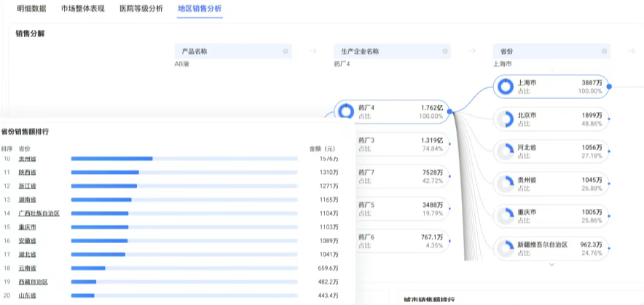Click the donut icon of 北京市 node

pyautogui.click(x=506, y=119)
